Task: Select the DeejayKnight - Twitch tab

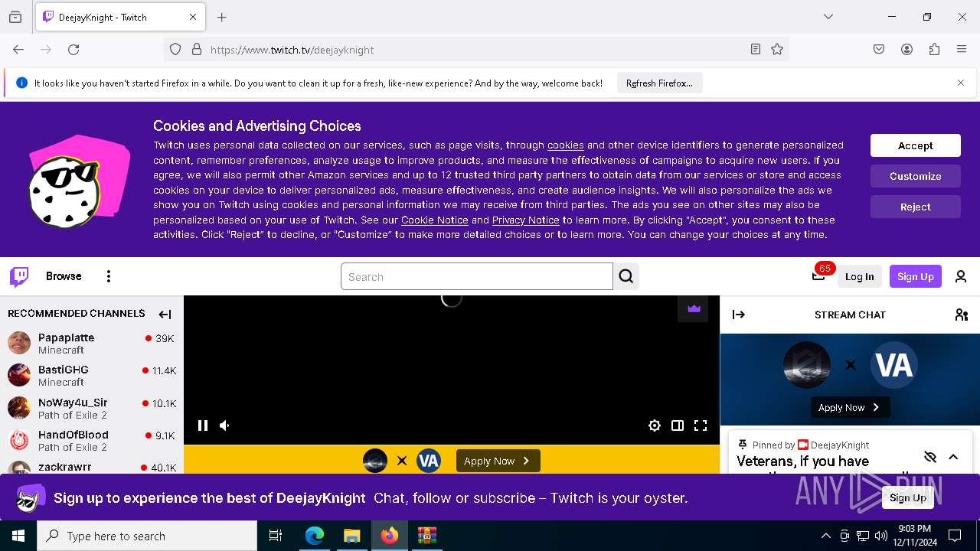Action: 120,17
